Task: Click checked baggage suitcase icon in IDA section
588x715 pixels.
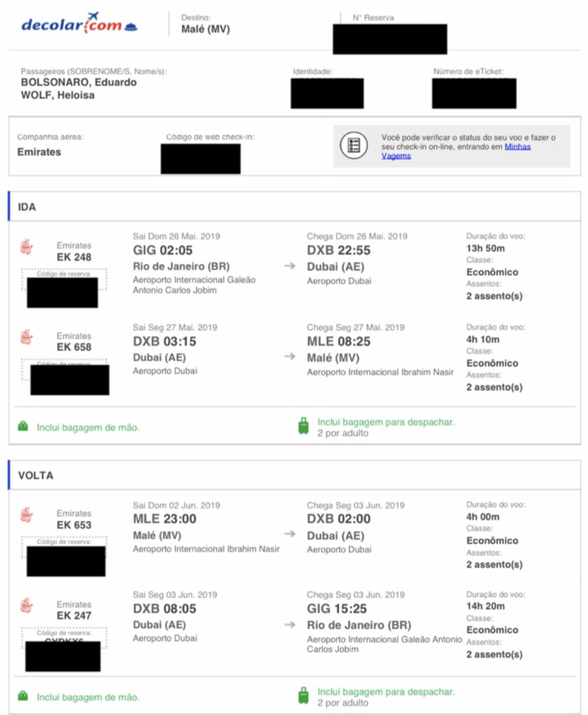Action: (303, 426)
